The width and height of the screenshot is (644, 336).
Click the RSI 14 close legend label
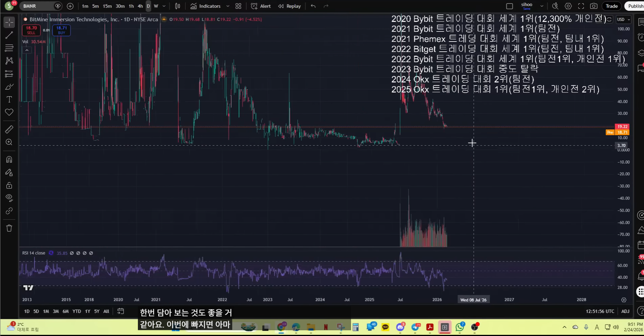pyautogui.click(x=34, y=253)
